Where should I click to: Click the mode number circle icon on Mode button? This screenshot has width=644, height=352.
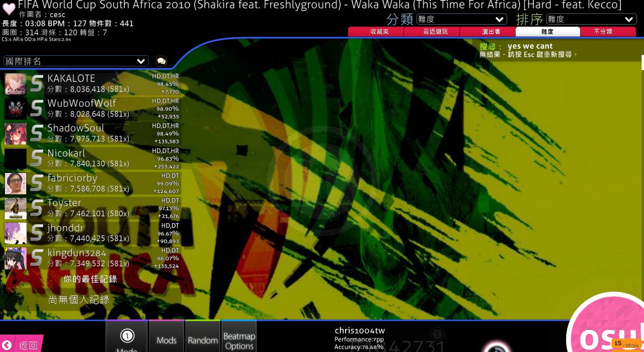coord(127,335)
